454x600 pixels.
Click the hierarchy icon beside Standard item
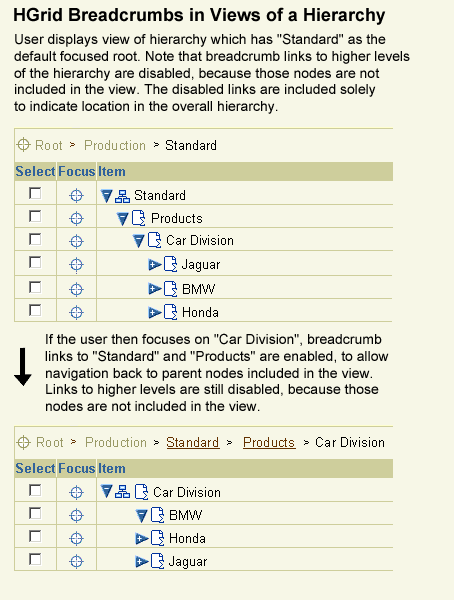(122, 196)
